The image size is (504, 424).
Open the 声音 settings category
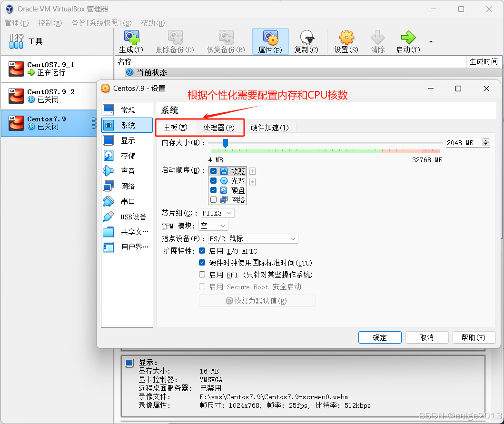[127, 171]
